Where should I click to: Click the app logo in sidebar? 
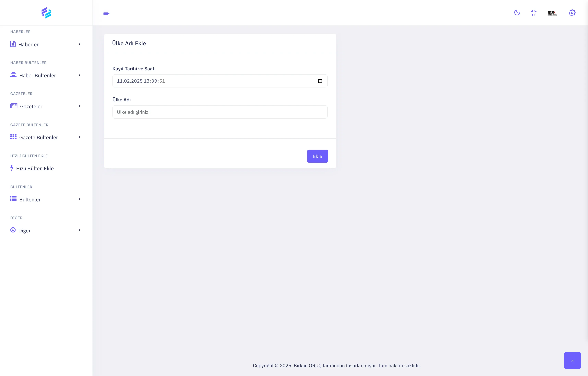[46, 13]
